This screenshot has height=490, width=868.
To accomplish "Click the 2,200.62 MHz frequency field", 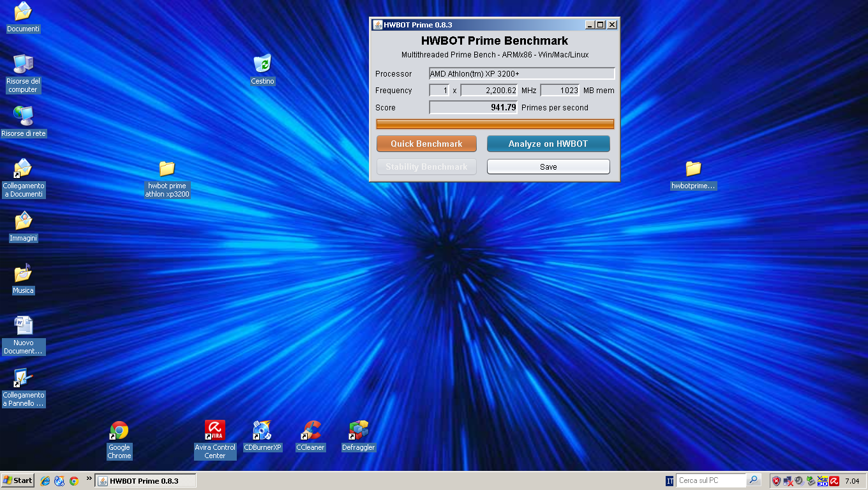I will coord(489,91).
